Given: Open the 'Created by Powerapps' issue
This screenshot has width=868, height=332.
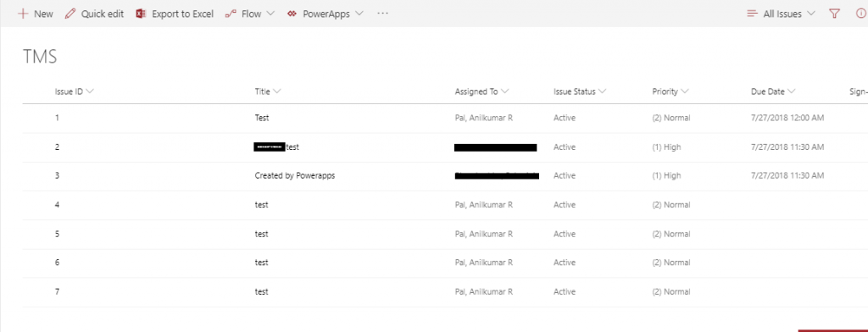Looking at the screenshot, I should 294,176.
